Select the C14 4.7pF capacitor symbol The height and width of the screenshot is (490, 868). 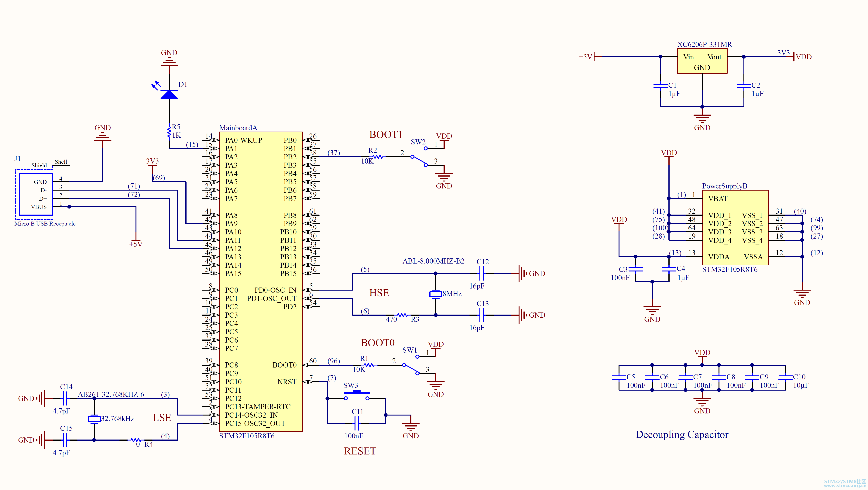tap(65, 398)
